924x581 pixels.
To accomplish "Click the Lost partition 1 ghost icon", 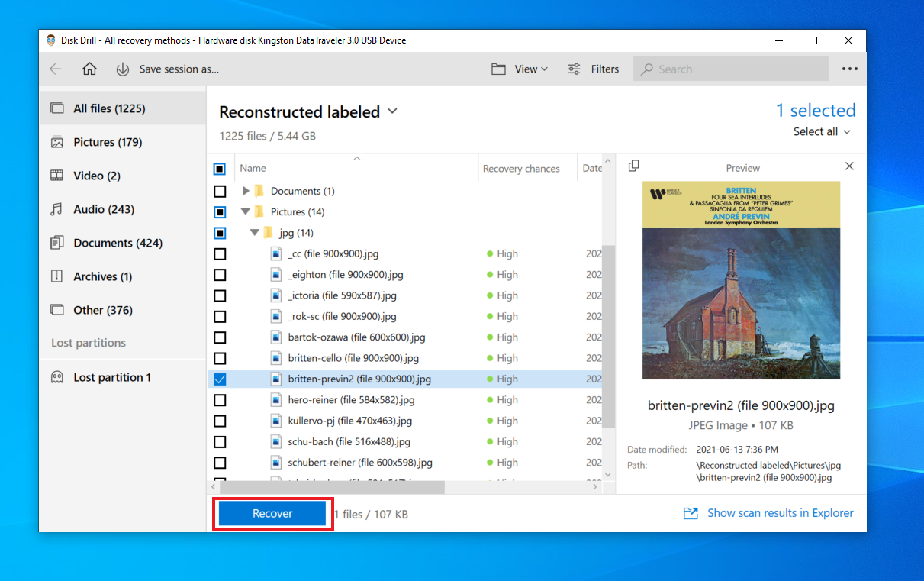I will tap(57, 377).
